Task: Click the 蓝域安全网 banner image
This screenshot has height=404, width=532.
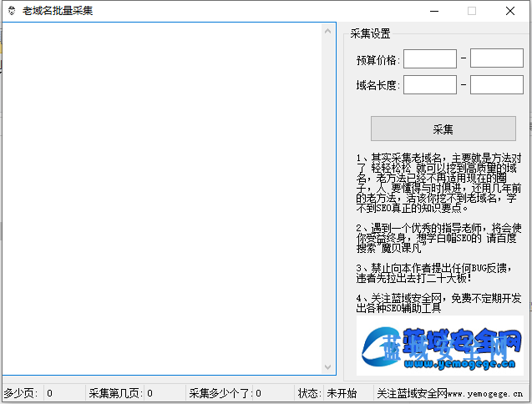Action: (440, 345)
